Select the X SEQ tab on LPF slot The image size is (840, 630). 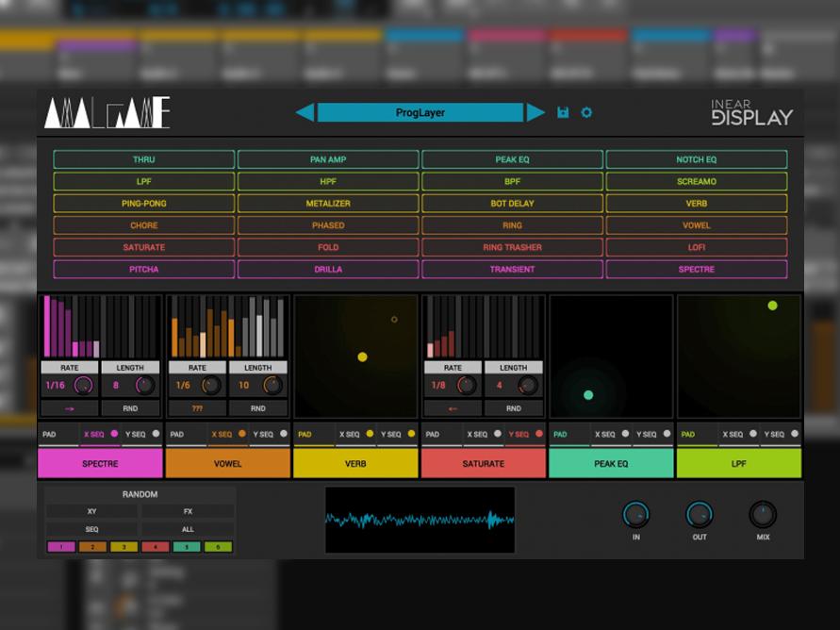coord(733,435)
